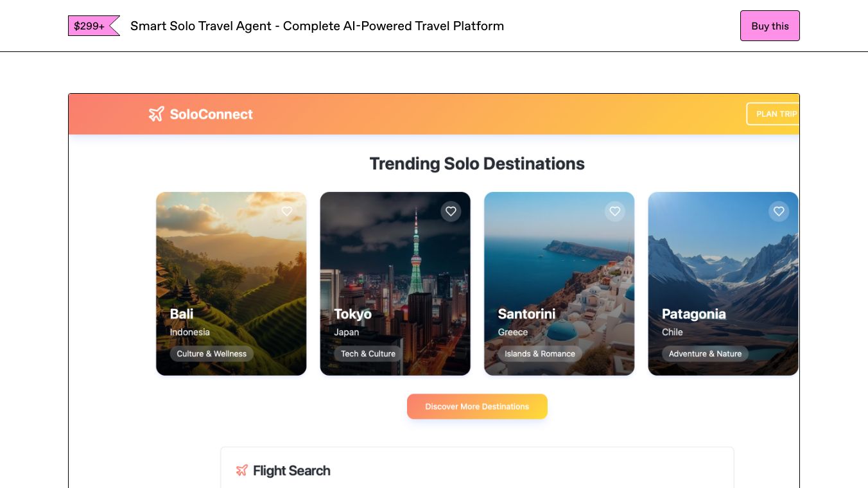Favorite the Bali destination heart icon

287,211
